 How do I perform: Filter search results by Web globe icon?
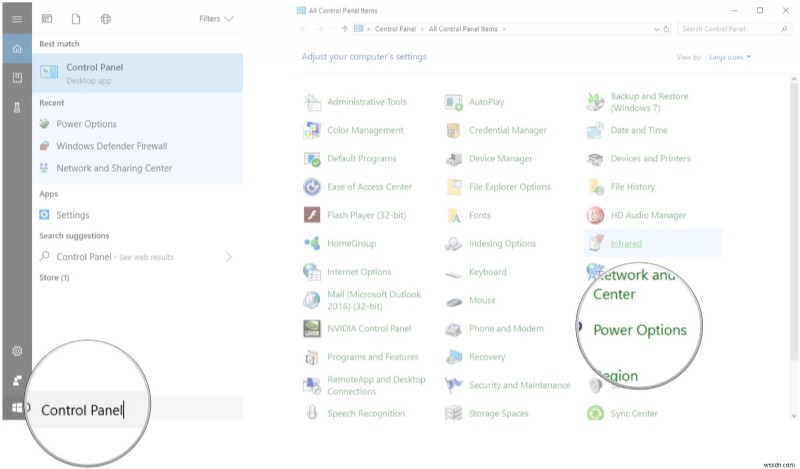point(106,19)
